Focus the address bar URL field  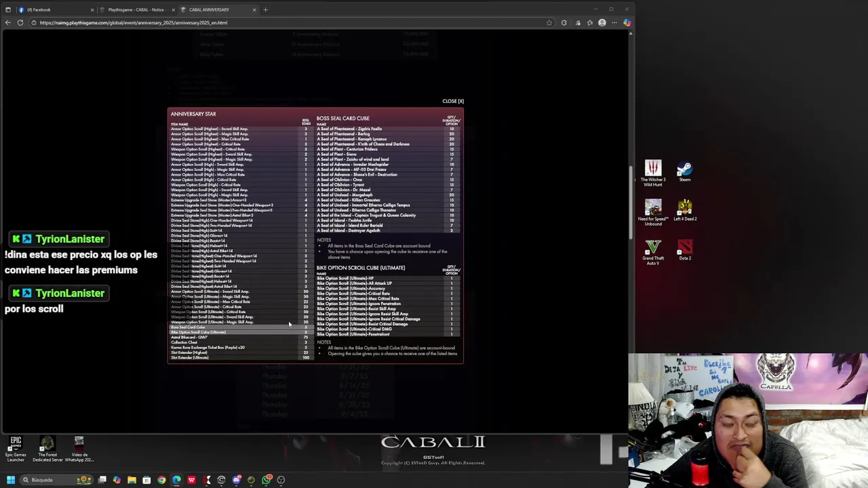292,22
